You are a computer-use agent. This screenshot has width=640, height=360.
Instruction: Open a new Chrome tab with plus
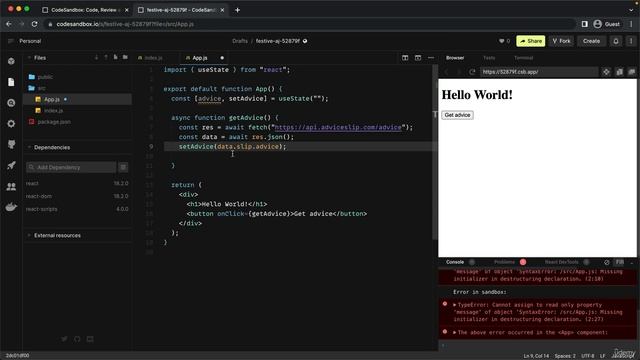pyautogui.click(x=238, y=10)
